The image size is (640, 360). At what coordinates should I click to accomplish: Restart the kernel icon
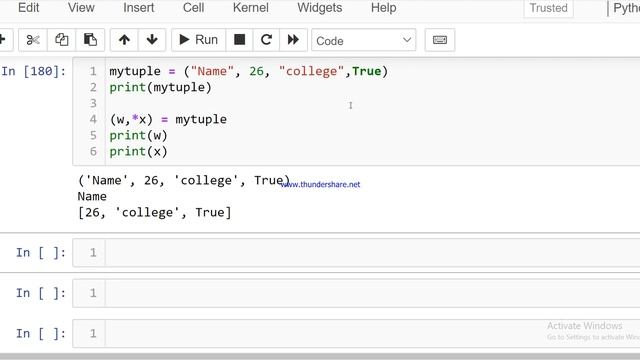[266, 40]
